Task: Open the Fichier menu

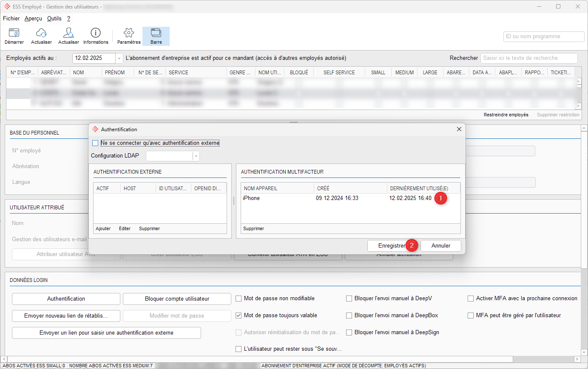Action: click(x=11, y=18)
